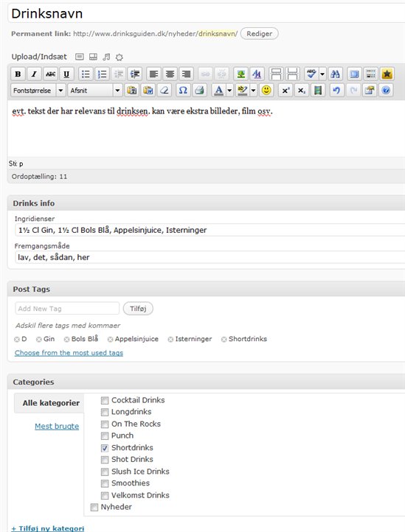Expand text color picker arrow

[x=229, y=90]
